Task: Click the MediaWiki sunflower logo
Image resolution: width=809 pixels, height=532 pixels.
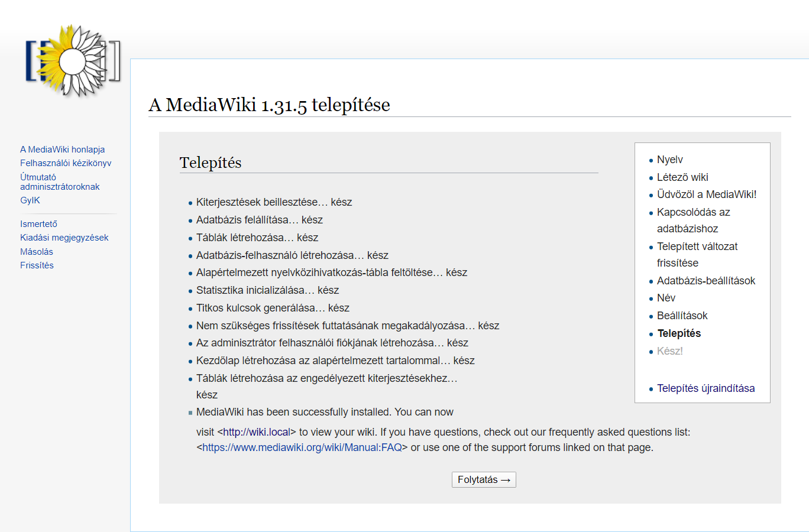Action: click(x=73, y=61)
